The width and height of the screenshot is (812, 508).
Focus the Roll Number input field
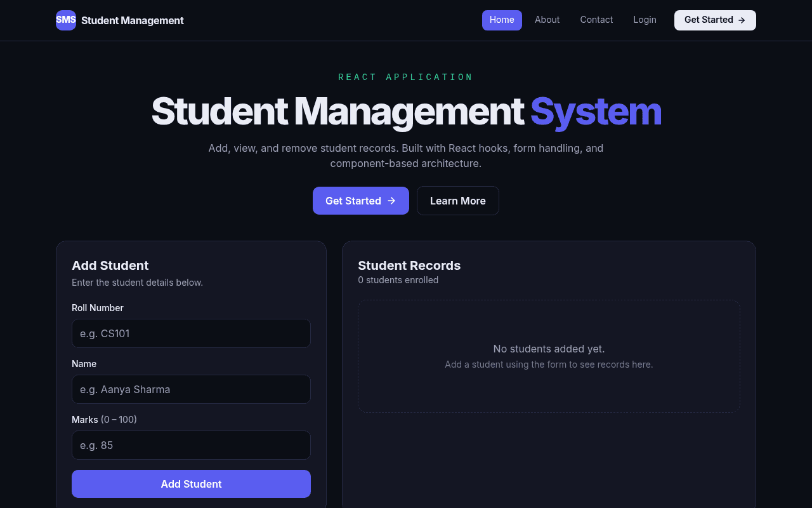[191, 333]
